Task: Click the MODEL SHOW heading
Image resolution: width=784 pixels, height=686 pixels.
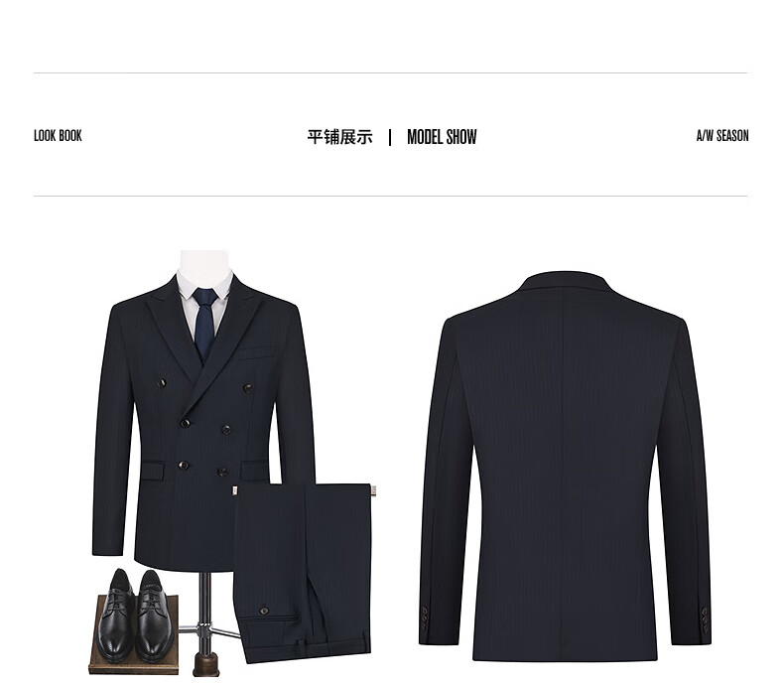Action: coord(442,137)
